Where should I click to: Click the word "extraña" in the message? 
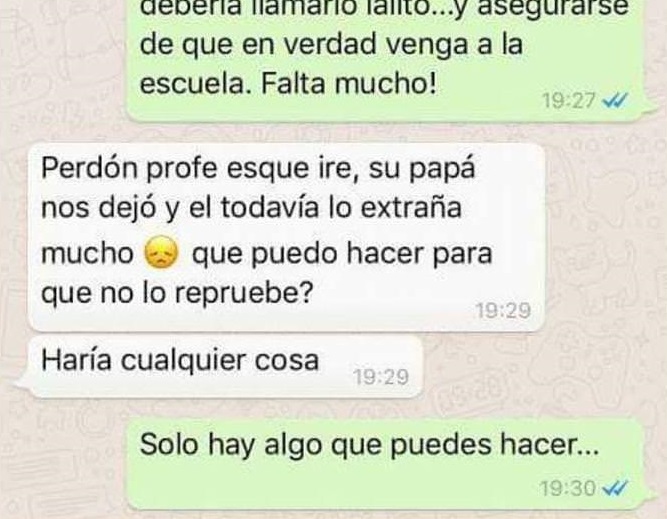click(x=411, y=208)
